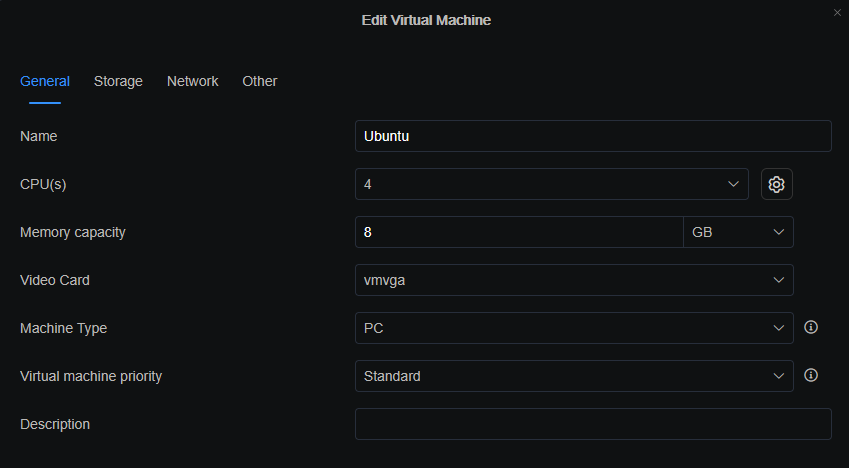849x468 pixels.
Task: Click the Description label
Action: 55,424
